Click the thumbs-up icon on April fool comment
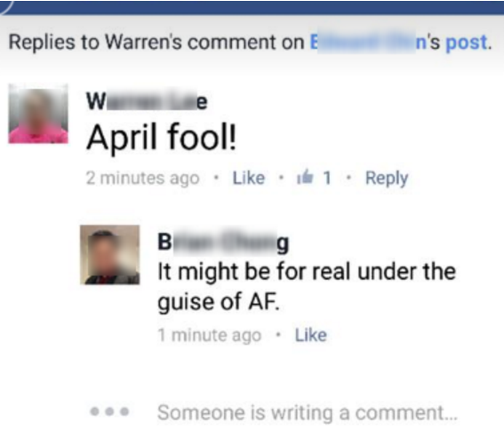 (x=305, y=177)
